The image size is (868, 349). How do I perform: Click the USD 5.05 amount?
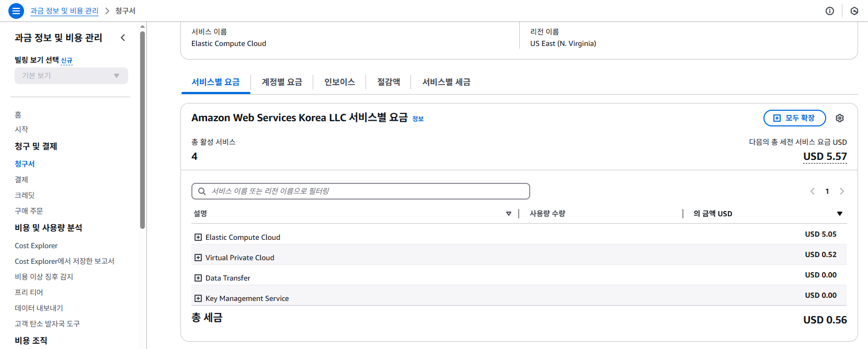pos(821,234)
